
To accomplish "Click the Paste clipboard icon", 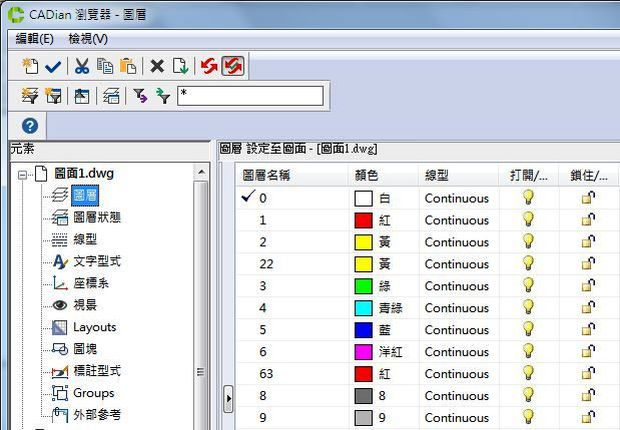I will 128,66.
